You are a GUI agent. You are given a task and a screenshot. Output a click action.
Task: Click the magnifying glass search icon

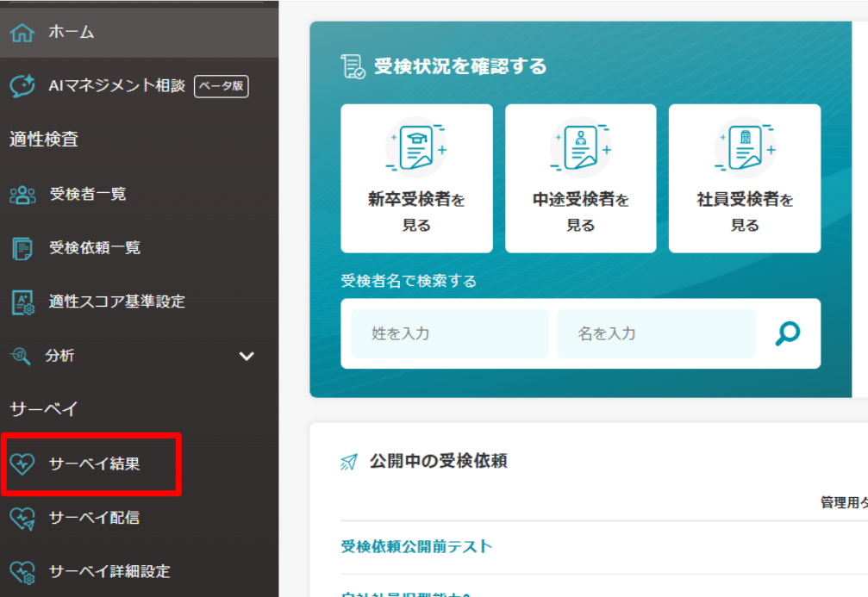787,333
